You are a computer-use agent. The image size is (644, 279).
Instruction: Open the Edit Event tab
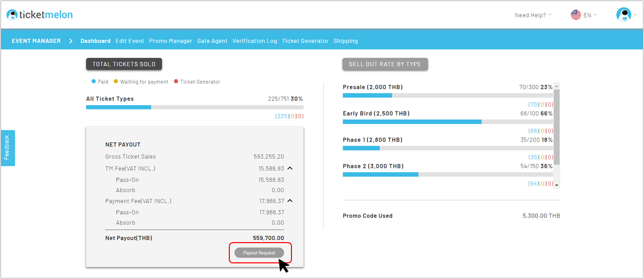click(x=130, y=41)
